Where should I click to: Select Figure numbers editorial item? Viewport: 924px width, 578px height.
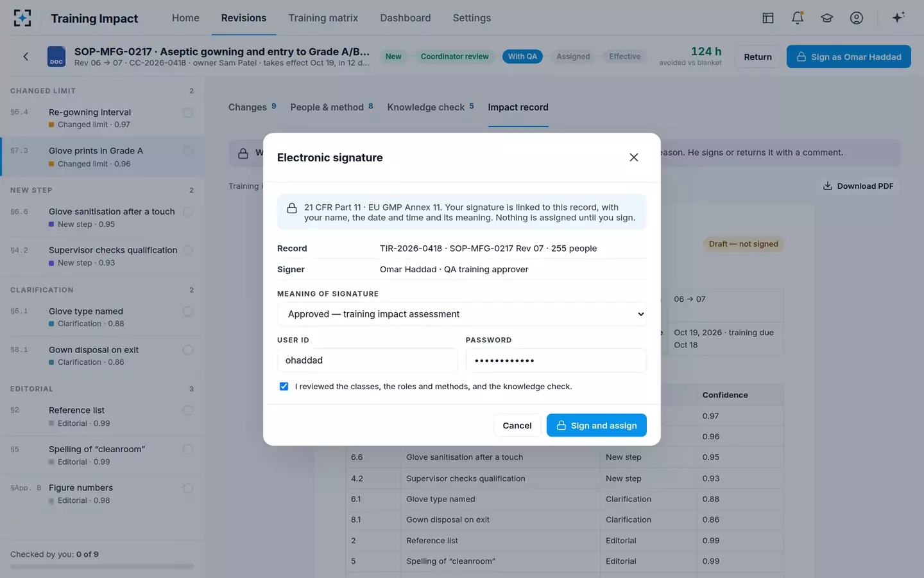click(103, 494)
